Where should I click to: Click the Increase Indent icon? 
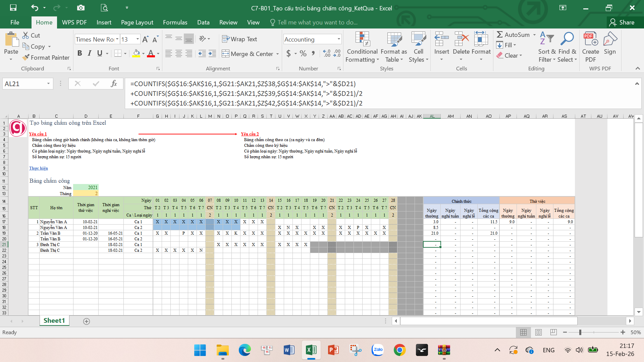point(212,54)
